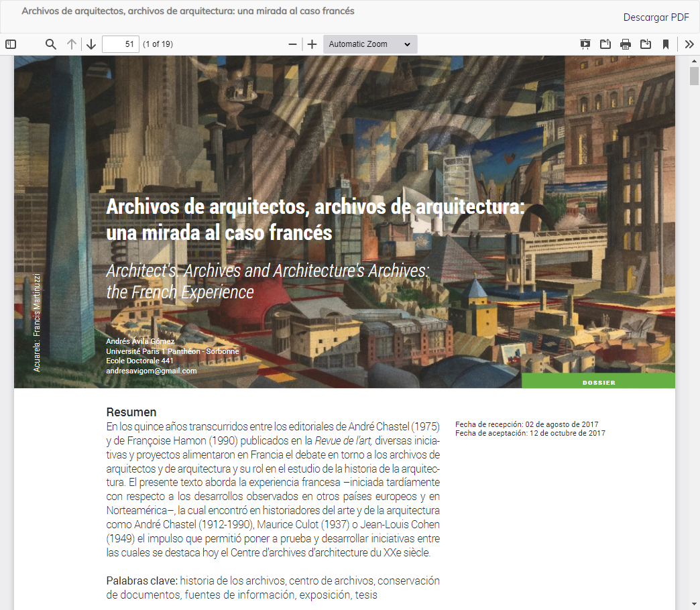Image resolution: width=700 pixels, height=610 pixels.
Task: Click the 'Ecole Doctorale 441' text
Action: (x=139, y=361)
